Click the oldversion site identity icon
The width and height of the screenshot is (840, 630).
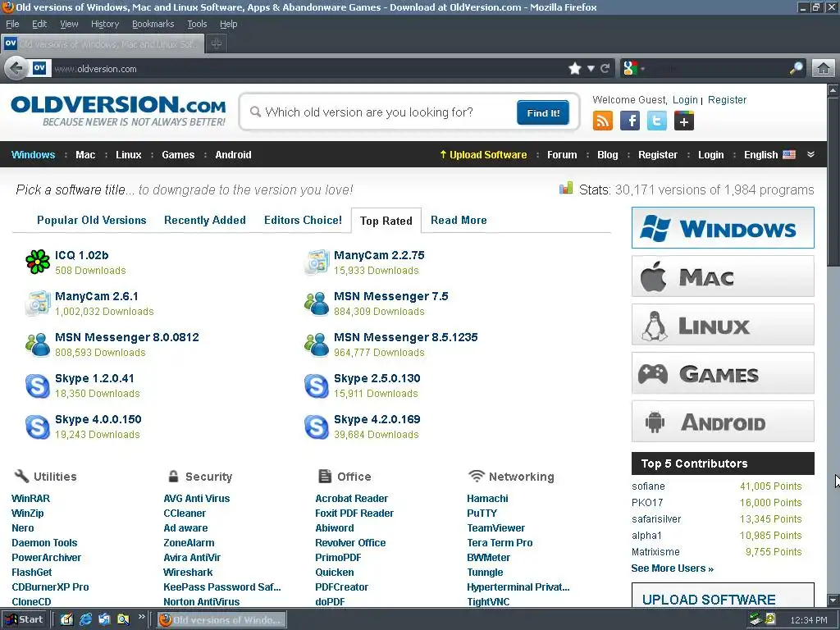[x=39, y=68]
